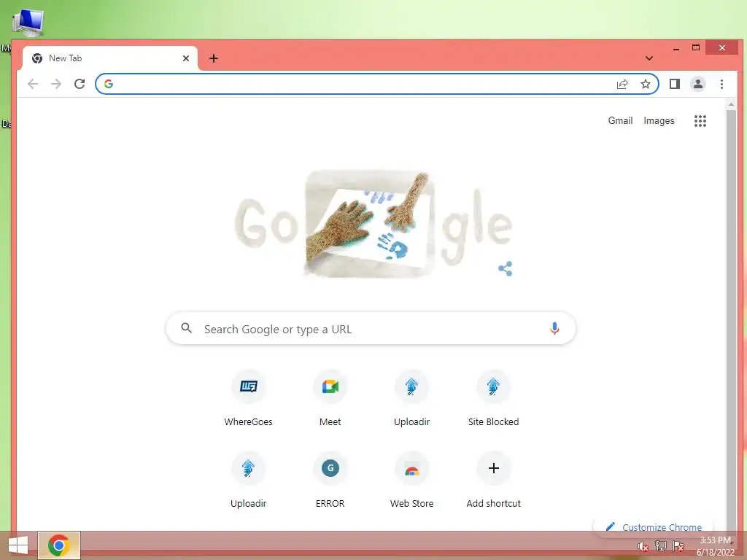
Task: Expand the tab search chevron
Action: [649, 58]
